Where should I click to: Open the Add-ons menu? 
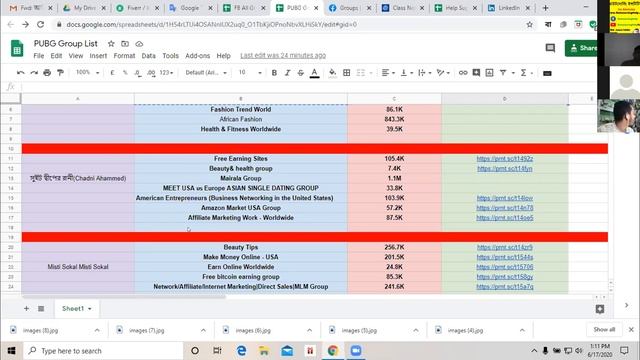point(198,56)
